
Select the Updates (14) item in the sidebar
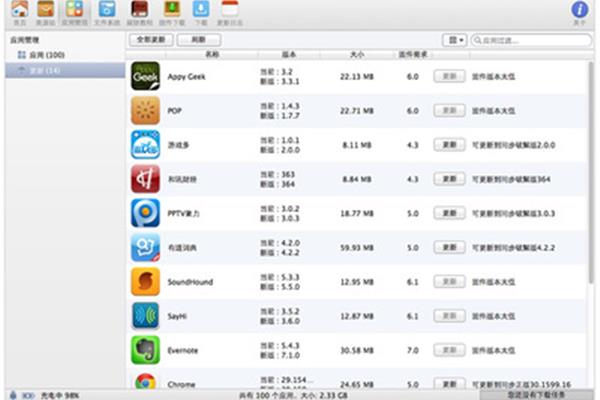click(x=65, y=70)
